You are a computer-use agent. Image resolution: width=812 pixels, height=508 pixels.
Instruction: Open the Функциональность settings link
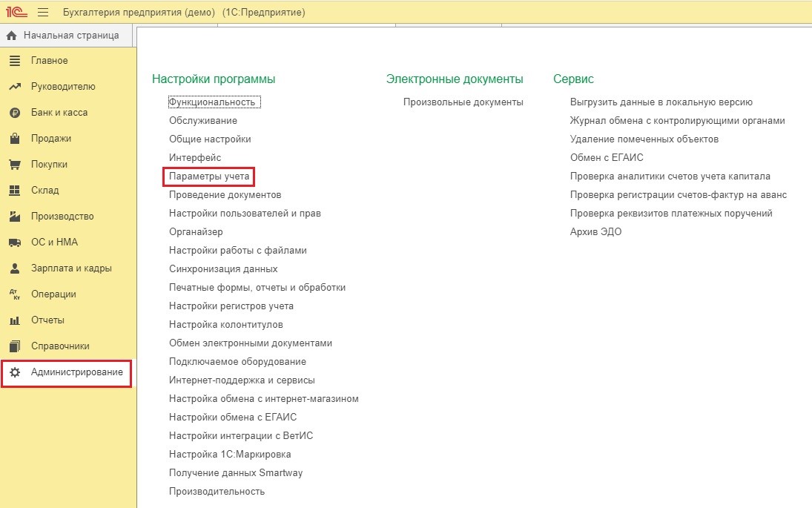tap(212, 102)
